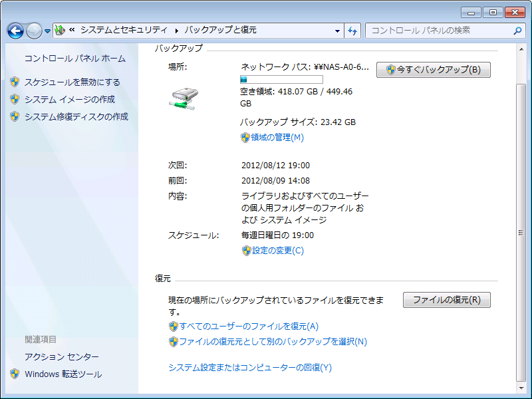This screenshot has width=532, height=399.
Task: Click the network backup drive icon
Action: tap(184, 98)
